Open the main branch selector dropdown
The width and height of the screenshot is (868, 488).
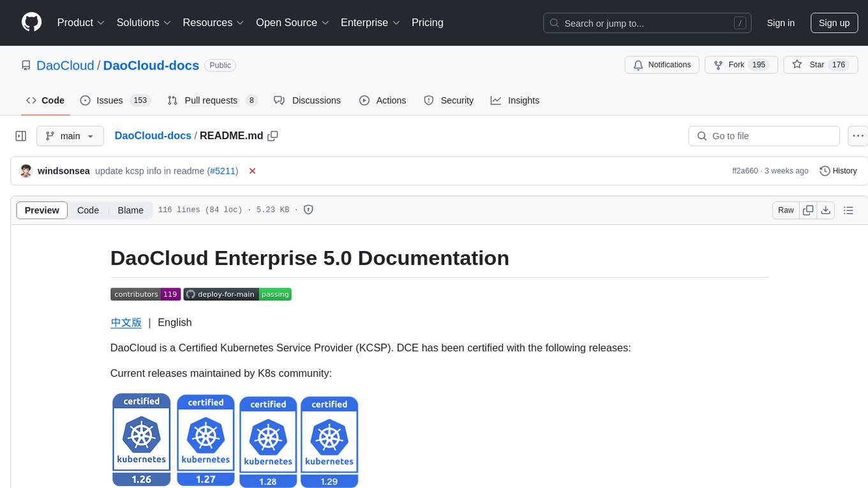[70, 136]
